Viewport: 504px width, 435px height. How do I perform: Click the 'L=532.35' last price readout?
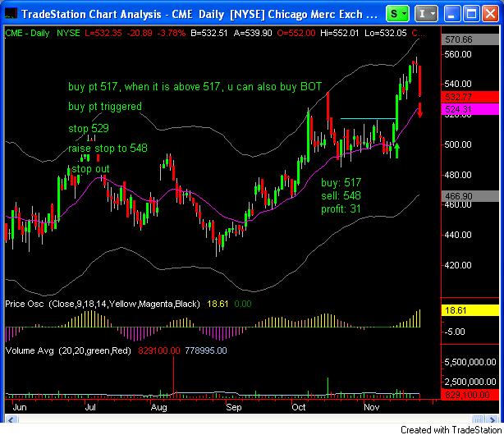[x=103, y=33]
